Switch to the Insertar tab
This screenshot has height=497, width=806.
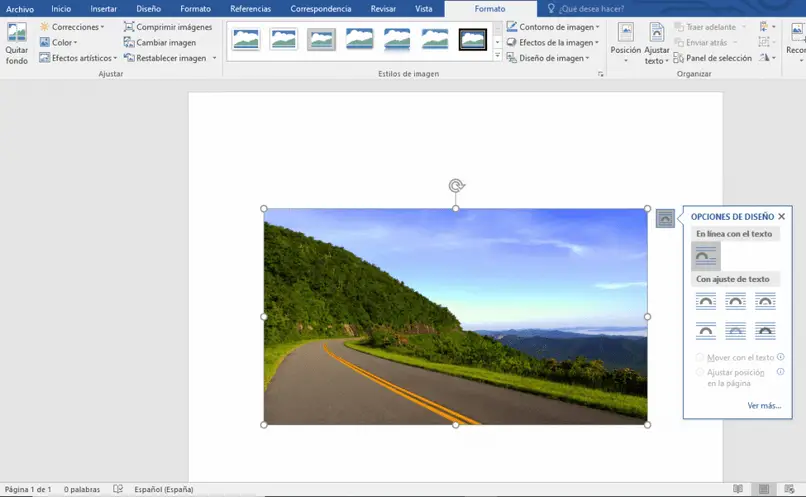tap(103, 9)
